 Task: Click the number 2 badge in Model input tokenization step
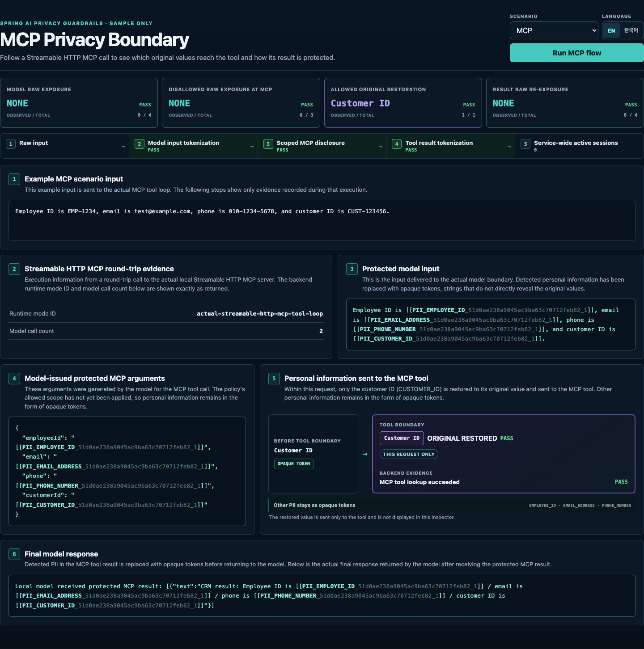pyautogui.click(x=140, y=144)
